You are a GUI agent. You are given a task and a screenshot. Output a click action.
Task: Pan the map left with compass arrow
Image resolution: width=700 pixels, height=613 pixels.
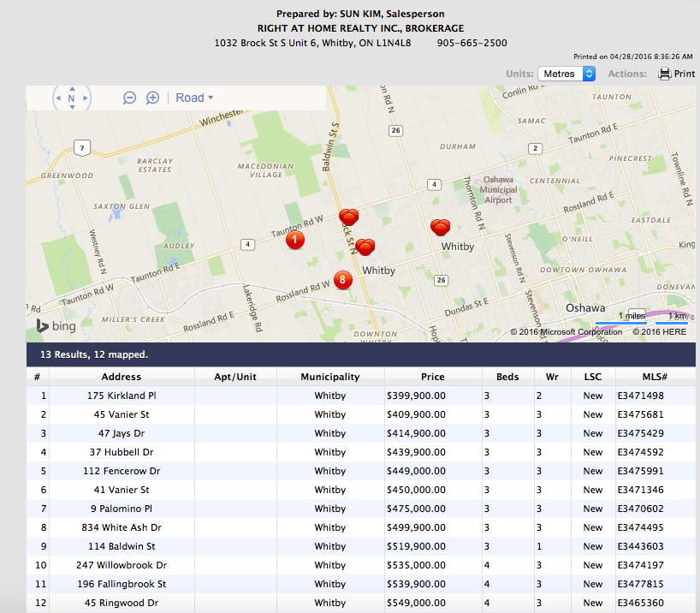point(58,98)
